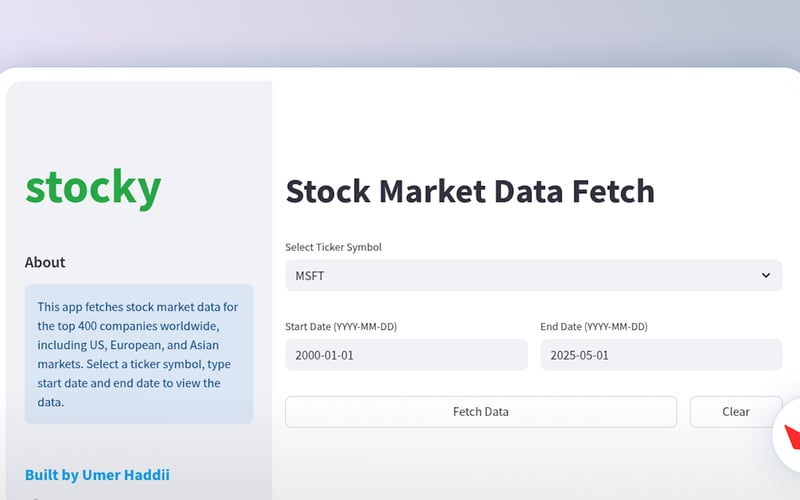Click the About heading in sidebar
Viewport: 800px width, 500px height.
point(45,262)
